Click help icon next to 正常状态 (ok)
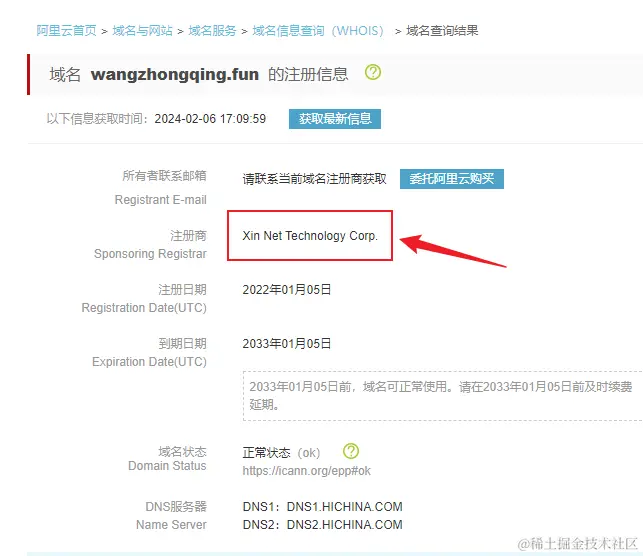The width and height of the screenshot is (643, 556). point(351,451)
